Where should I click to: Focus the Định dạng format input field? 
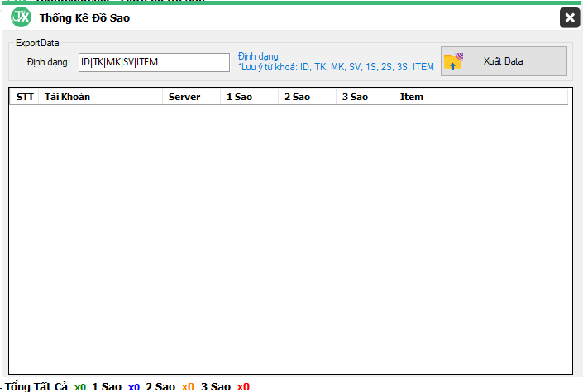tap(153, 62)
